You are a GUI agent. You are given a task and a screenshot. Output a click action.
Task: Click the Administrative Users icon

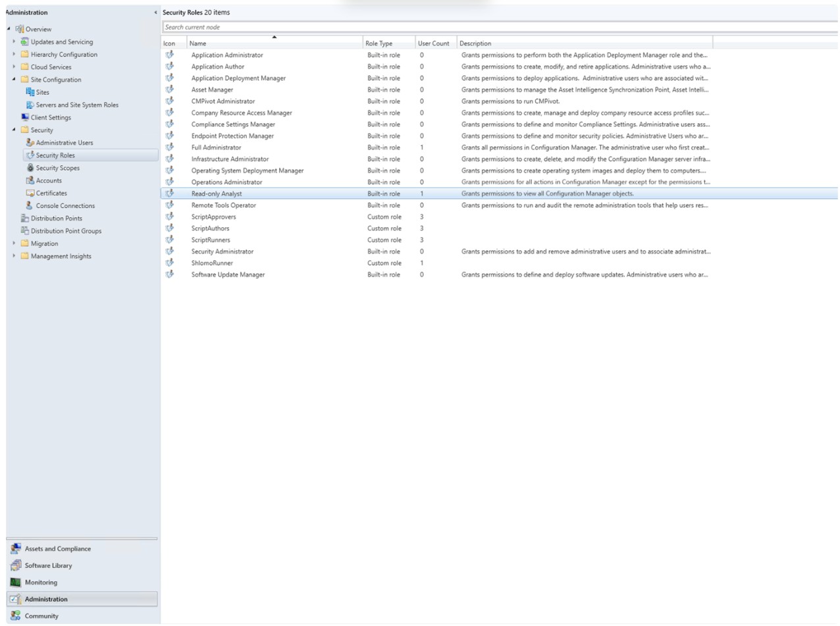tap(30, 143)
